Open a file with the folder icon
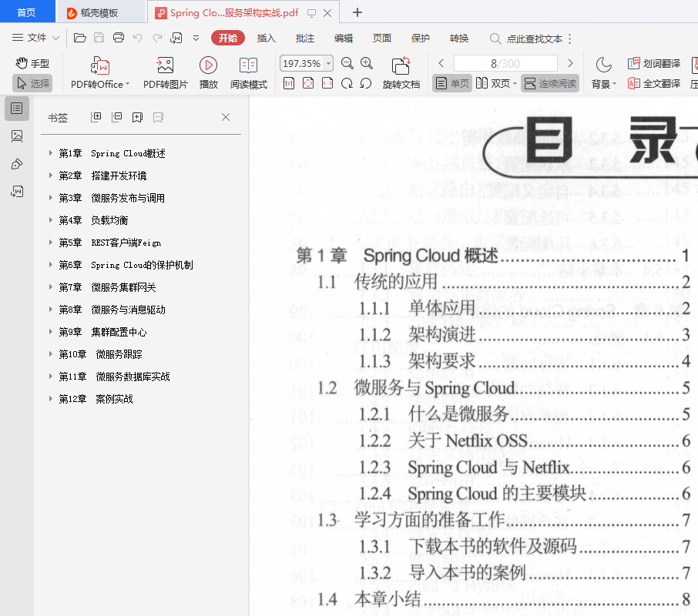Viewport: 698px width, 616px height. pos(79,38)
